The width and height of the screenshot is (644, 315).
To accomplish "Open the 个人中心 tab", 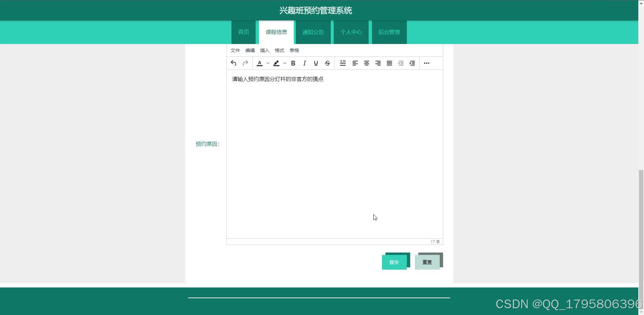I will coord(351,32).
